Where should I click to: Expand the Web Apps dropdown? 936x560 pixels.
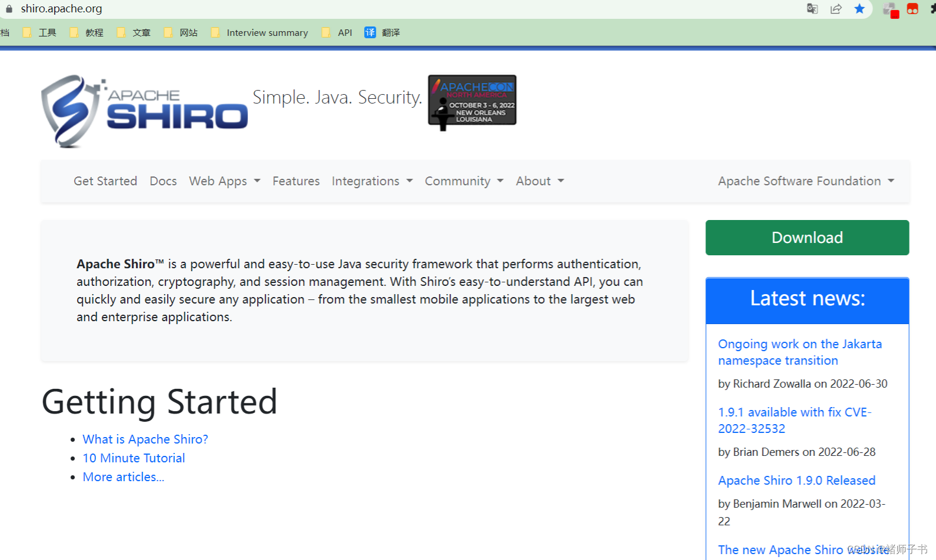tap(225, 181)
